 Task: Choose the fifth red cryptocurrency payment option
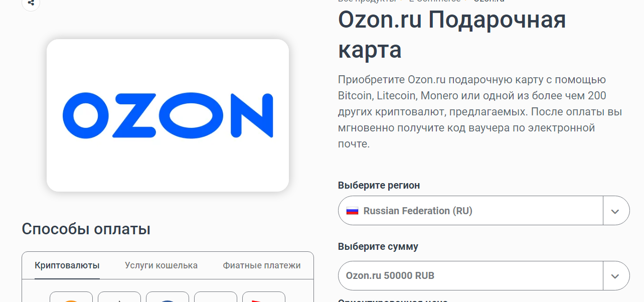tap(264, 297)
